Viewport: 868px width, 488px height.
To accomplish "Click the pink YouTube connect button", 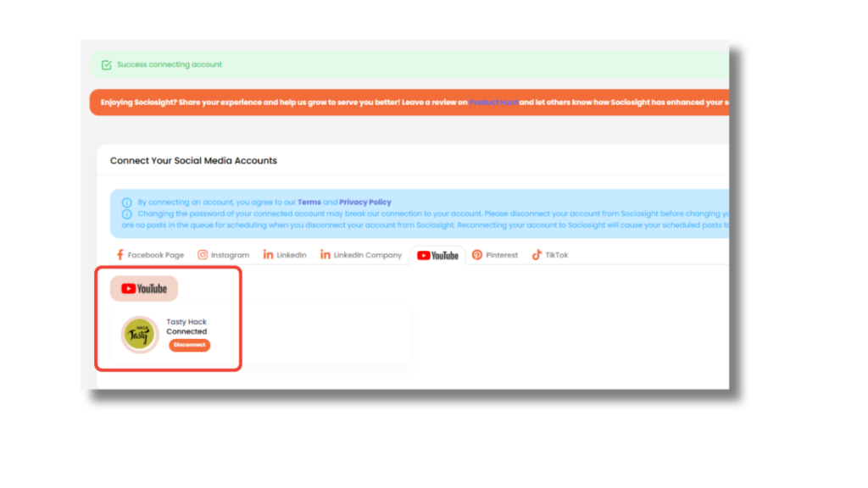I will coord(144,289).
